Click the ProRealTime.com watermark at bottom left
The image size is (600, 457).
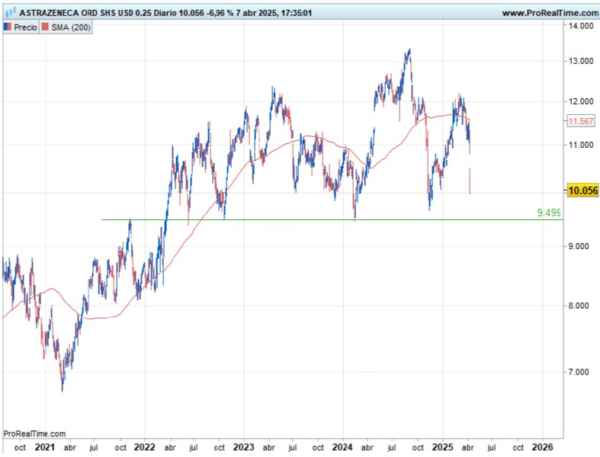tap(35, 434)
